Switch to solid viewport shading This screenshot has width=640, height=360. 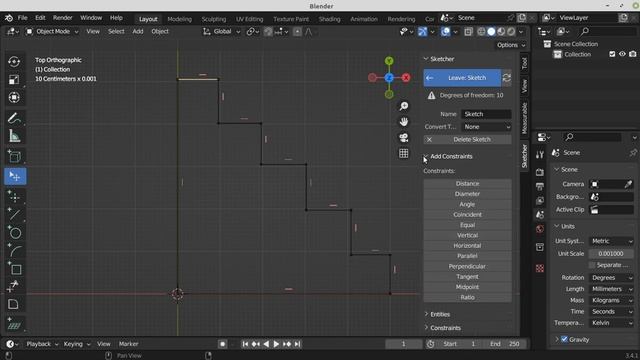491,31
